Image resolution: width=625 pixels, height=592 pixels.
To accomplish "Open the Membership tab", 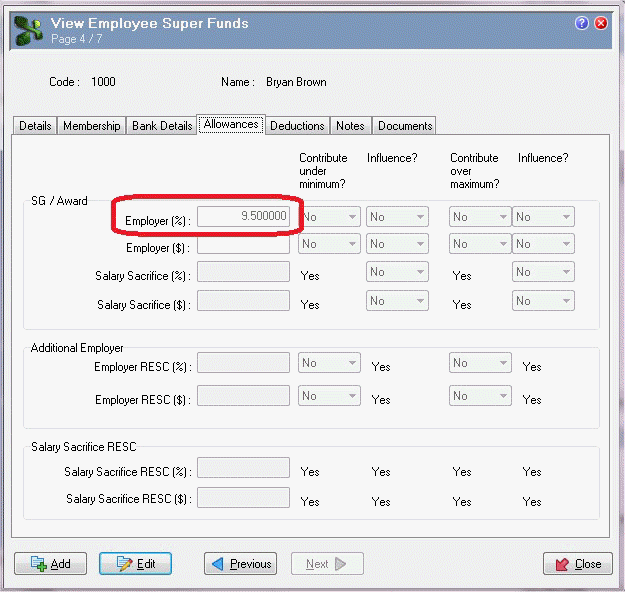I will pyautogui.click(x=91, y=126).
